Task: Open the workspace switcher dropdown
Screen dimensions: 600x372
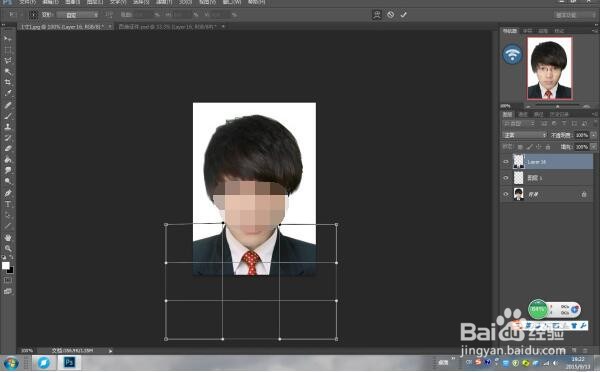Action: pyautogui.click(x=575, y=15)
